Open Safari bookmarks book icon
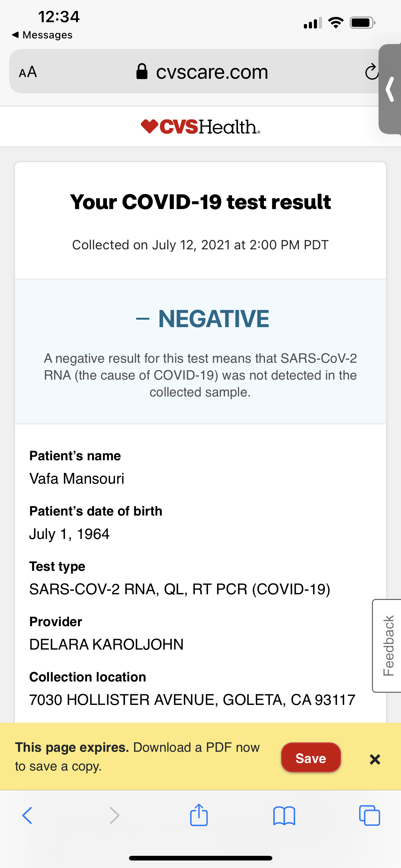401x868 pixels. tap(284, 816)
